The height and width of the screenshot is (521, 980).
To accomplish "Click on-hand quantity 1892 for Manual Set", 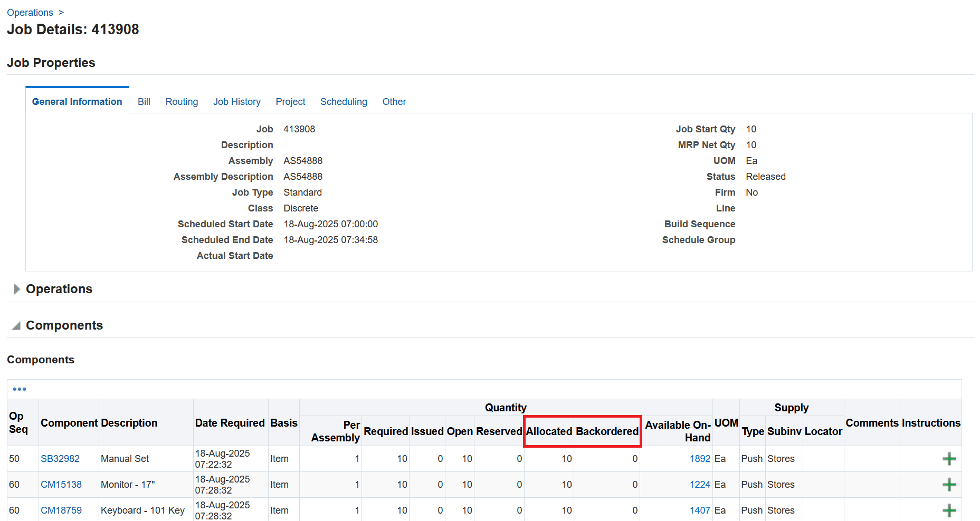I will click(x=700, y=459).
